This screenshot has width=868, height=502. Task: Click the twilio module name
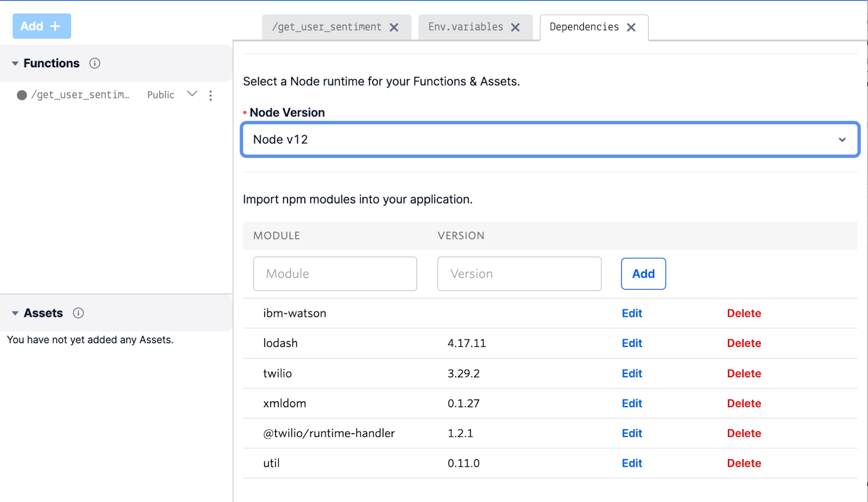277,374
